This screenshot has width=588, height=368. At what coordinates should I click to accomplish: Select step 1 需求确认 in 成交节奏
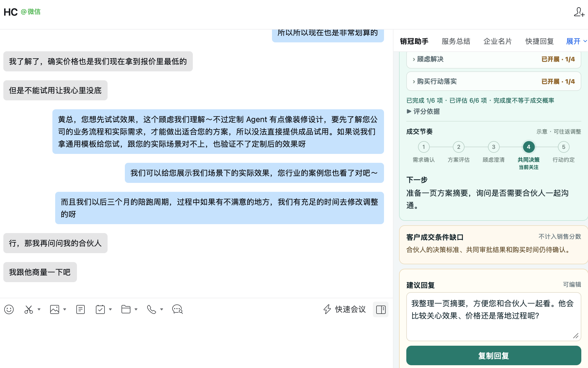pyautogui.click(x=424, y=147)
